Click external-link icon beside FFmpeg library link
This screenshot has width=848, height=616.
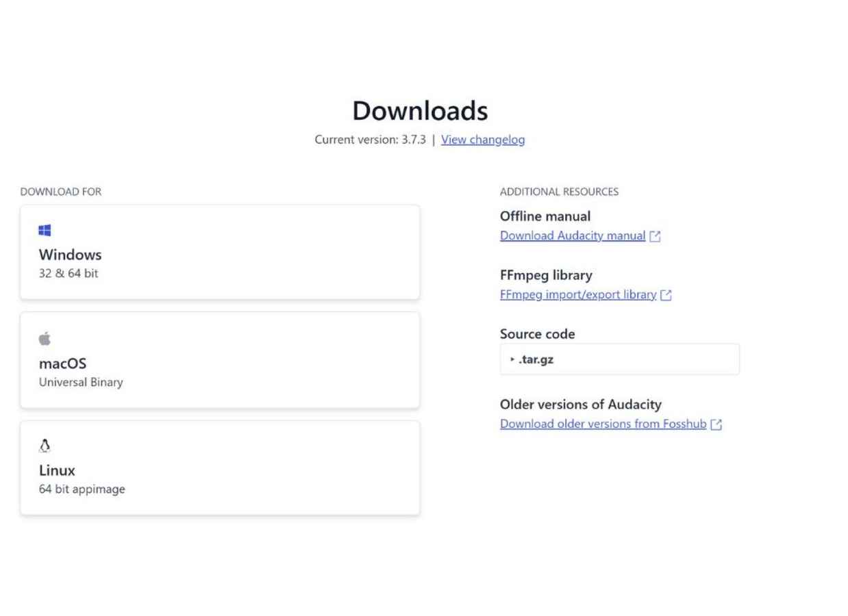pos(666,295)
